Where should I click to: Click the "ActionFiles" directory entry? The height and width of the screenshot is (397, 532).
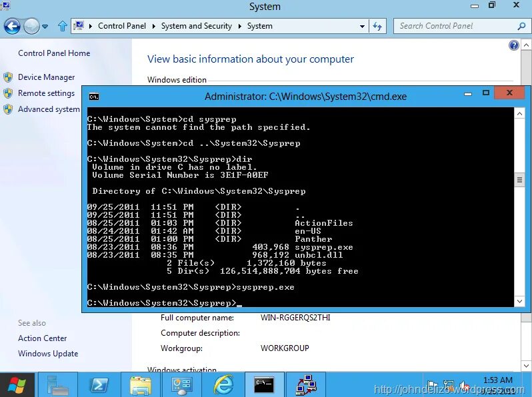(x=324, y=223)
